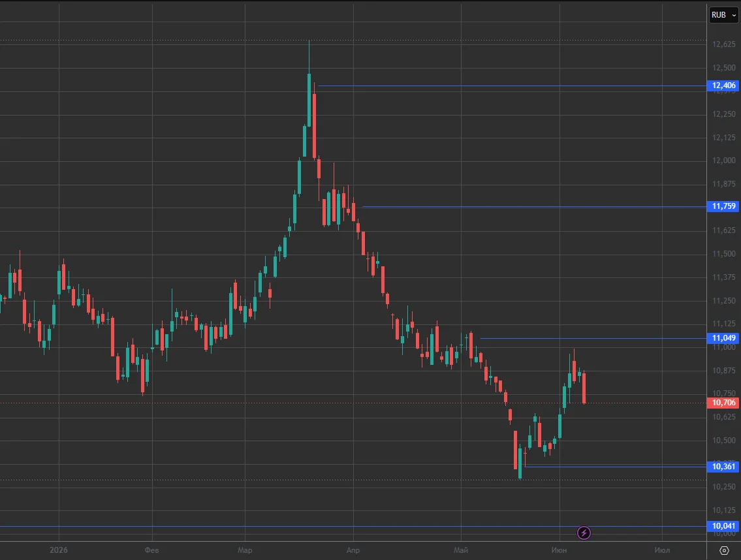Click the Июл month label
The image size is (741, 560).
pos(661,550)
